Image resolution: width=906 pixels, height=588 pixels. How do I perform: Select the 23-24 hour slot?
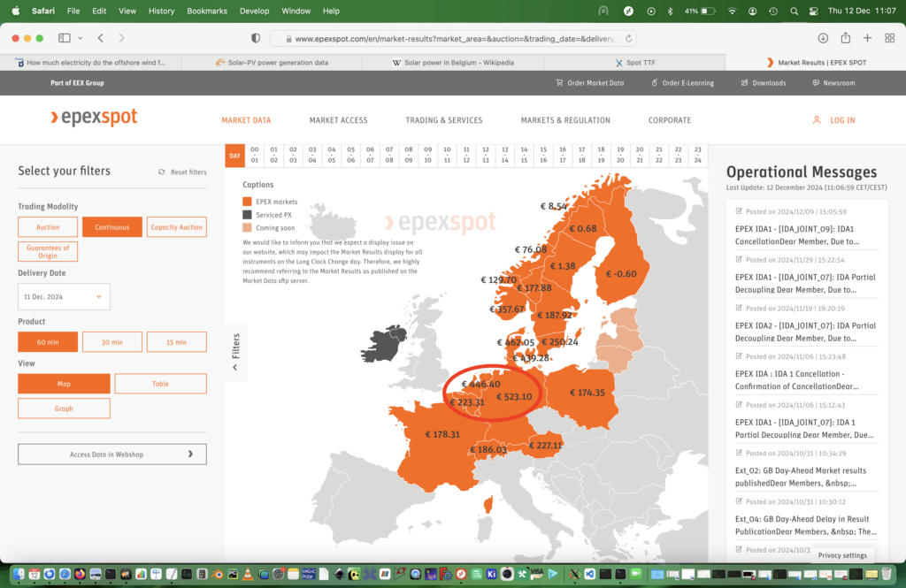(x=697, y=155)
